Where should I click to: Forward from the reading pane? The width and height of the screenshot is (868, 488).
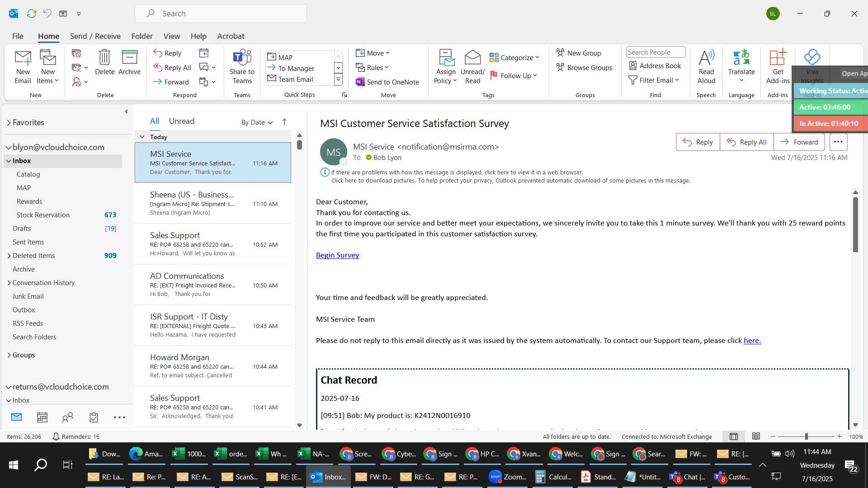click(x=799, y=142)
